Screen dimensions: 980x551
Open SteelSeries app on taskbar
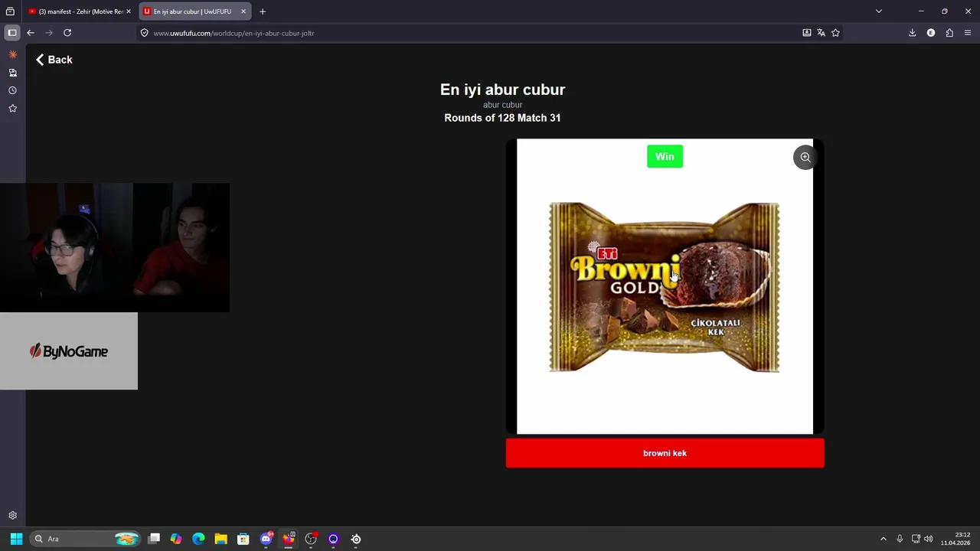pos(356,539)
